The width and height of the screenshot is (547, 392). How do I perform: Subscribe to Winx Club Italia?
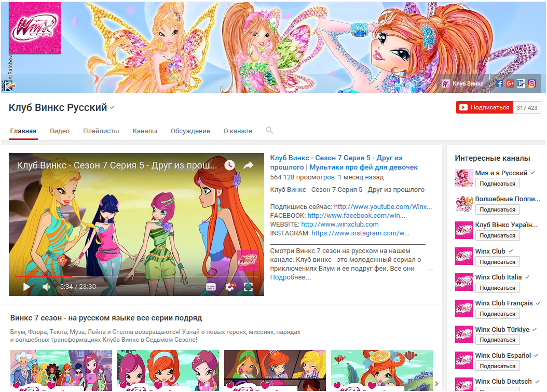pyautogui.click(x=498, y=288)
